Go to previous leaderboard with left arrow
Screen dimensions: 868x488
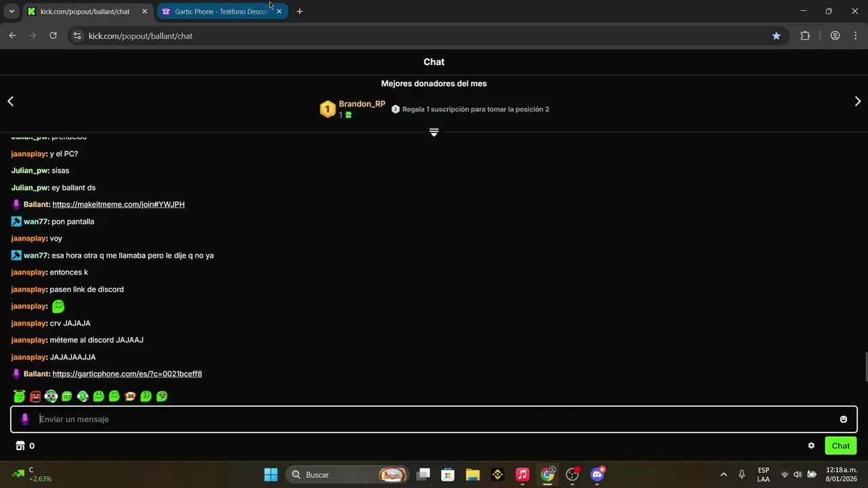(10, 101)
